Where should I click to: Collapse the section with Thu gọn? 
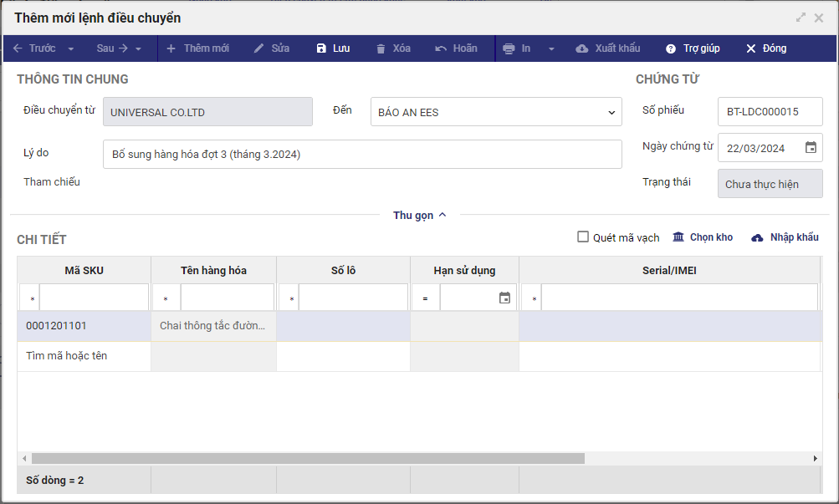(420, 216)
